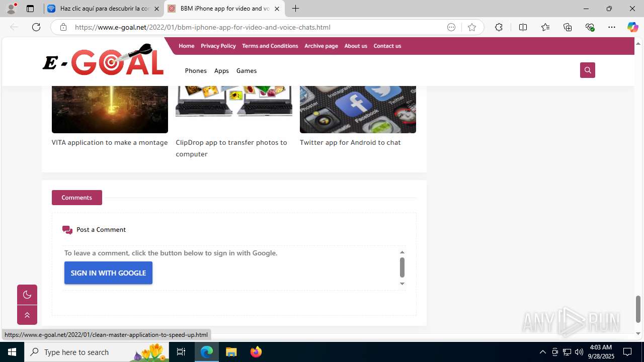Click the site search magnifier button

(587, 70)
